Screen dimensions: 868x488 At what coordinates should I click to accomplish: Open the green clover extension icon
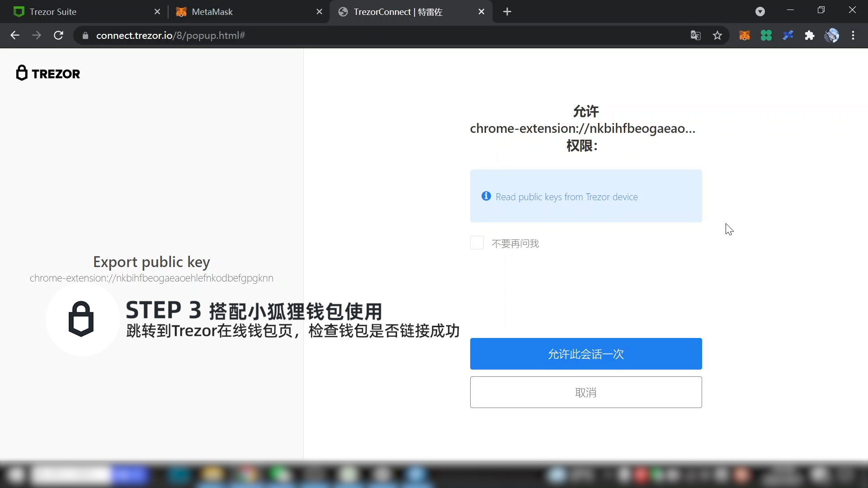pos(766,35)
